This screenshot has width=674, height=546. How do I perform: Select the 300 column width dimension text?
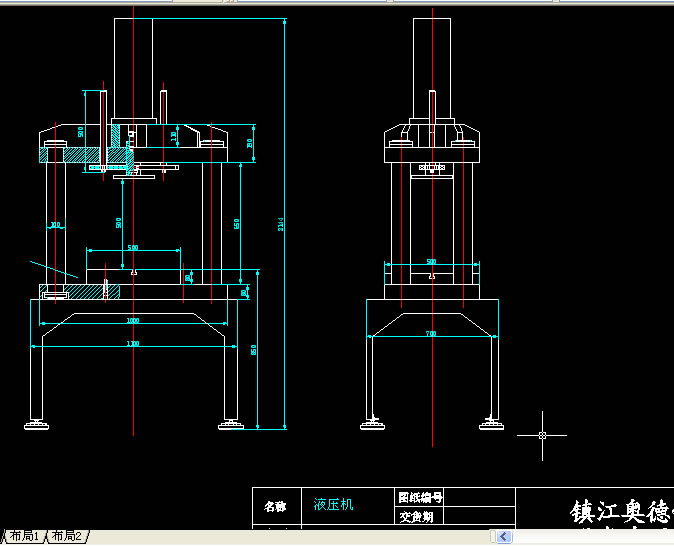(55, 225)
